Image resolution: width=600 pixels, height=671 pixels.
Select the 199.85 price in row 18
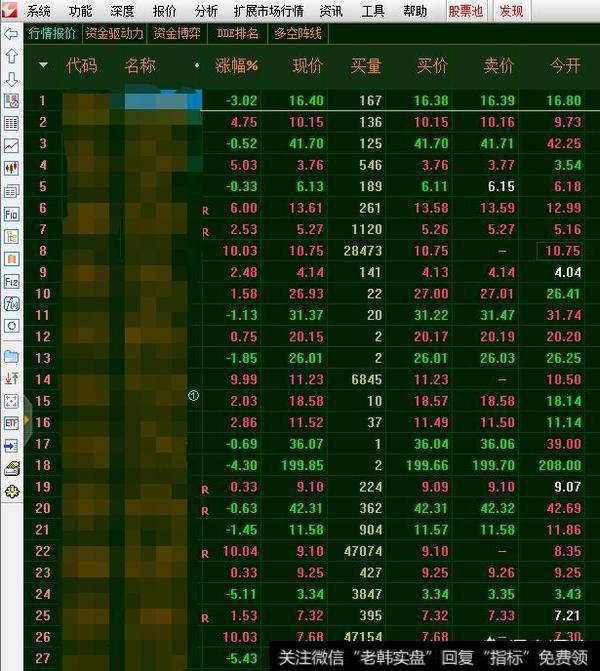[x=302, y=465]
